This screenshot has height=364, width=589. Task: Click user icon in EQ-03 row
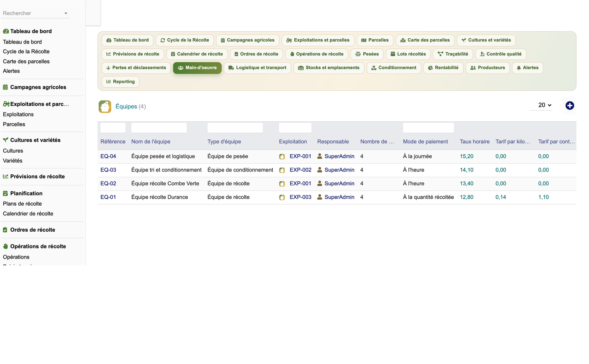[x=320, y=170]
